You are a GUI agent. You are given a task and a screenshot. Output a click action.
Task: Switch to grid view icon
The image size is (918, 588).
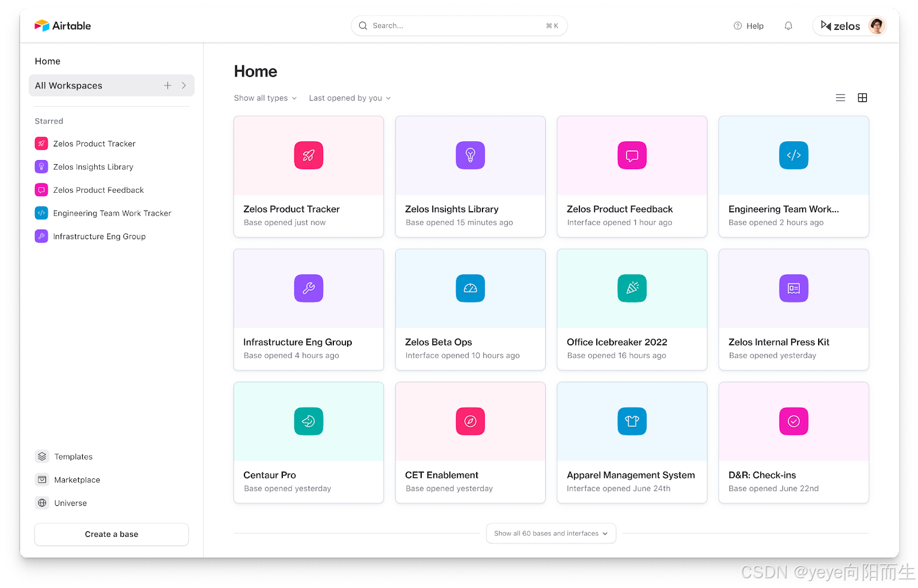(862, 98)
